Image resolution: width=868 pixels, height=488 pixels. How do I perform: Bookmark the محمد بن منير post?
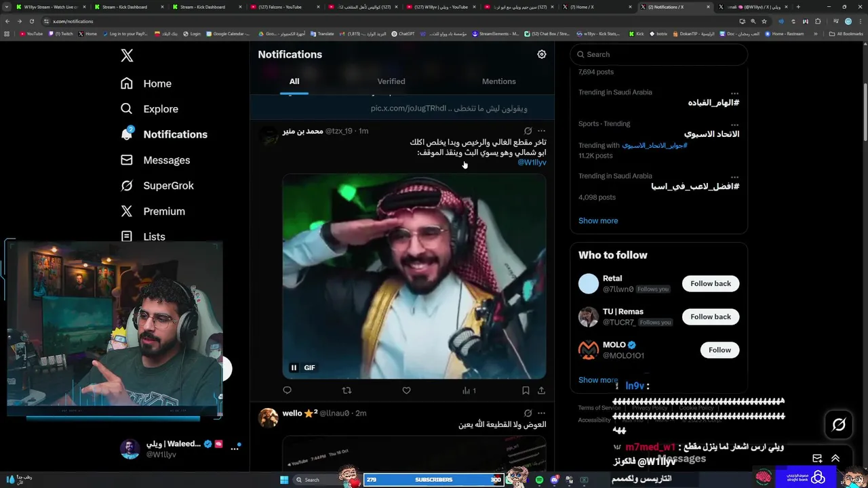pos(526,390)
